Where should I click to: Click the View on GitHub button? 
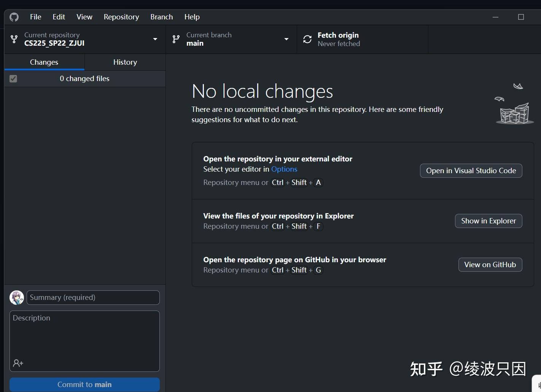[x=490, y=265]
